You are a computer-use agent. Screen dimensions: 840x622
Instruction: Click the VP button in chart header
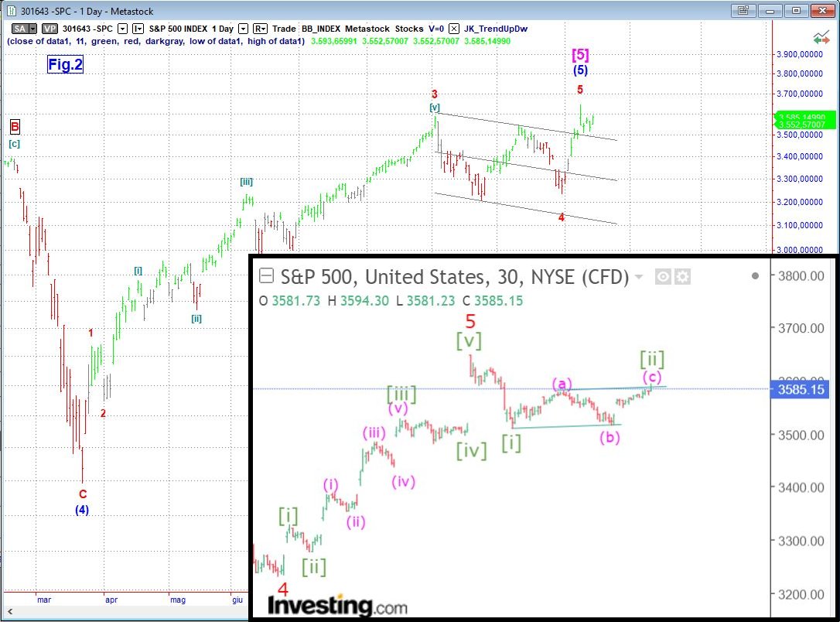pyautogui.click(x=50, y=29)
